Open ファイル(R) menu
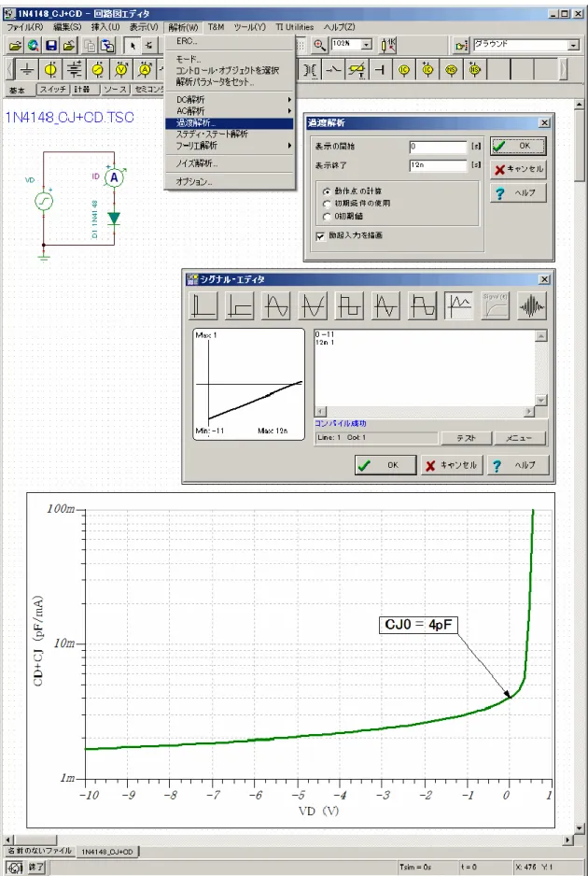Viewport: 588px width, 876px height. pyautogui.click(x=24, y=27)
